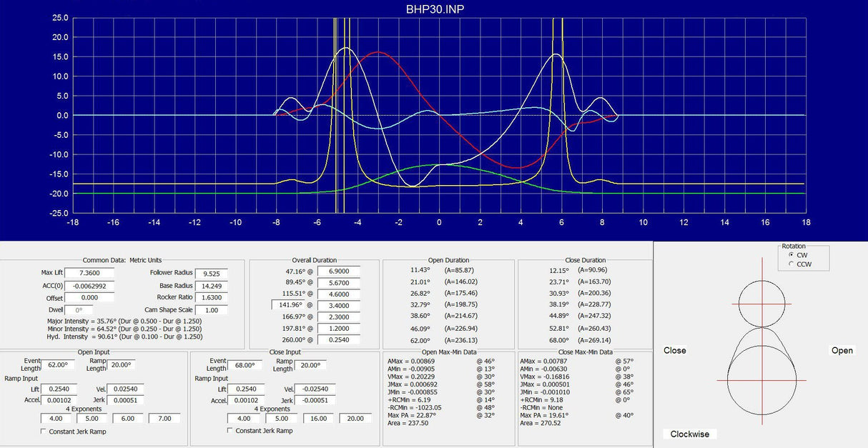Click the Cam Shape Scale field
This screenshot has width=868, height=448.
[x=211, y=310]
